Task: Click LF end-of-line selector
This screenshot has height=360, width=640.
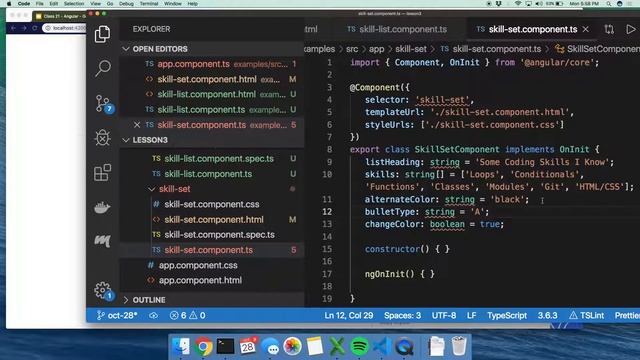Action: (471, 316)
